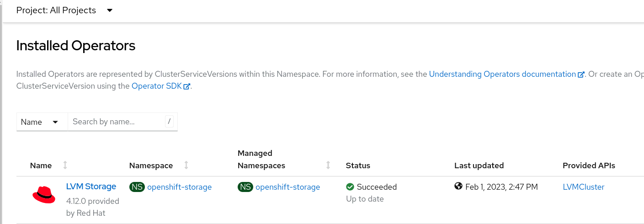Image resolution: width=644 pixels, height=224 pixels.
Task: Sort by Managed Namespaces arrows icon
Action: pyautogui.click(x=328, y=165)
